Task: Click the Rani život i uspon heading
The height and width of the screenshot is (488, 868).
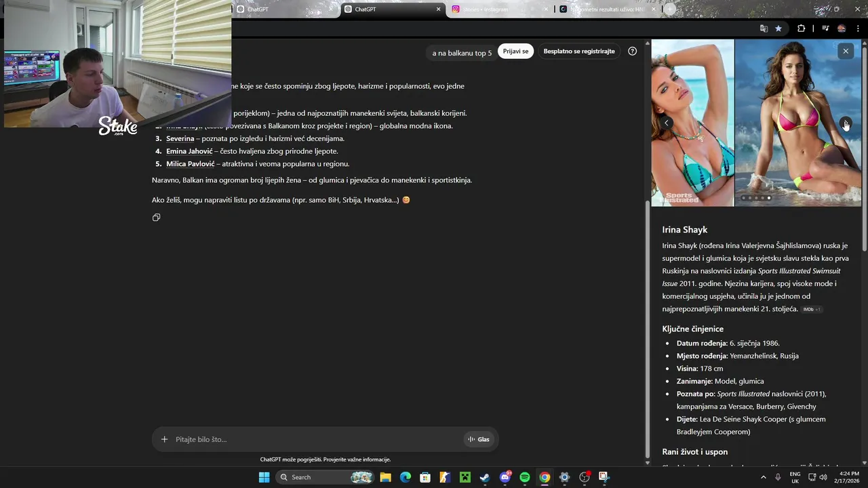Action: [695, 452]
